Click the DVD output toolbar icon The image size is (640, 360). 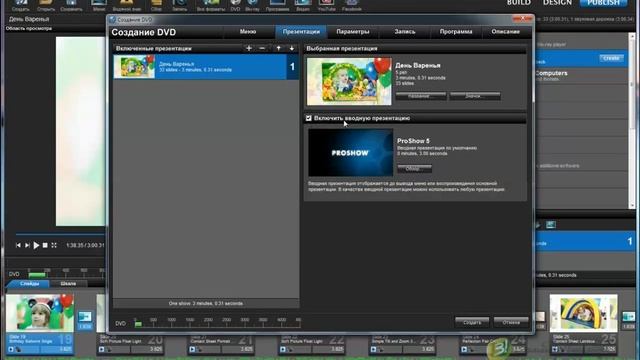tap(235, 5)
